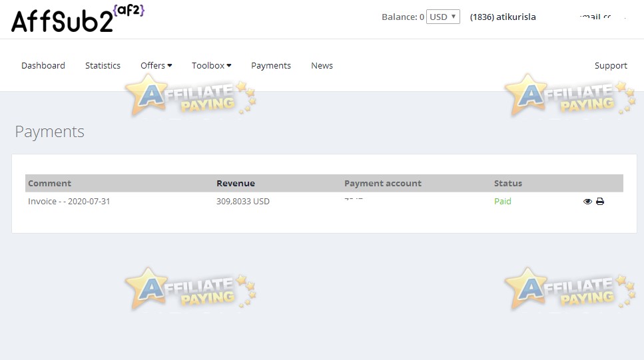Select the 'Invoice - - 2020-07-31' comment cell
The height and width of the screenshot is (360, 644).
tap(69, 202)
